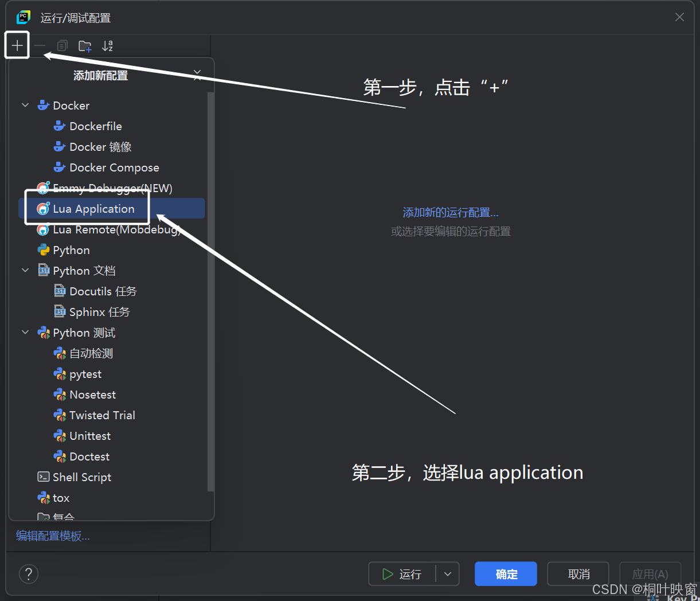Click the plus Add New Configuration icon
Screen dimensions: 700x601
[17, 45]
